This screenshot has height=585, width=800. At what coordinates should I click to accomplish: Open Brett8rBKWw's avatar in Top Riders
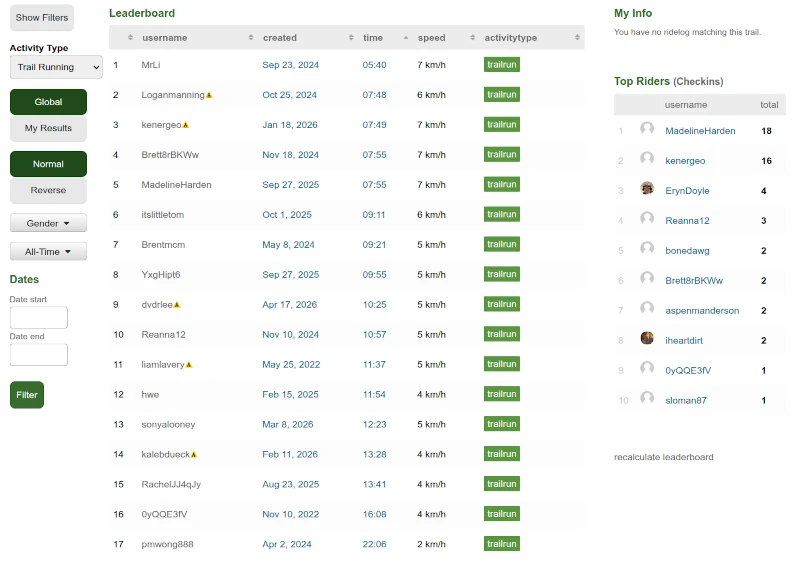[x=647, y=278]
